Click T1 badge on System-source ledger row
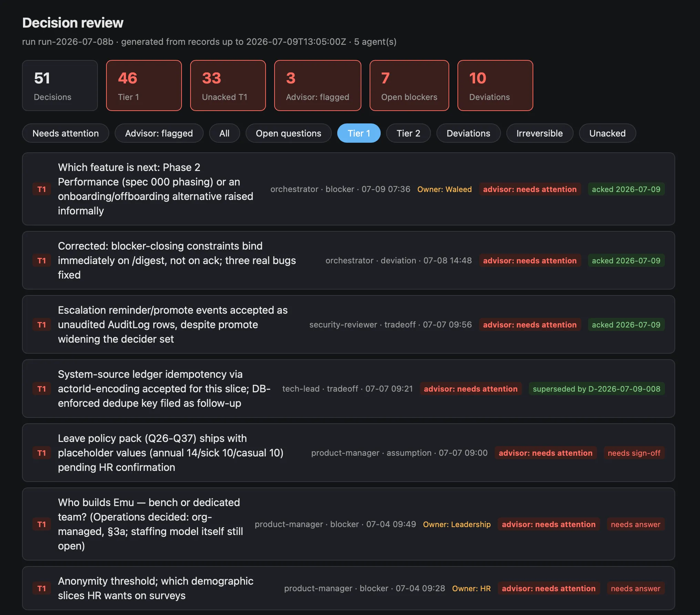The width and height of the screenshot is (700, 615). (42, 389)
